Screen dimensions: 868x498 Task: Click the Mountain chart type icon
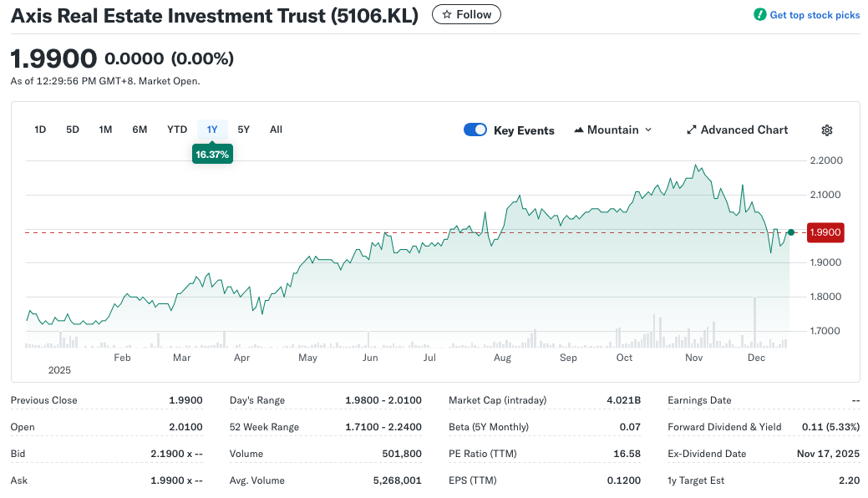point(579,130)
